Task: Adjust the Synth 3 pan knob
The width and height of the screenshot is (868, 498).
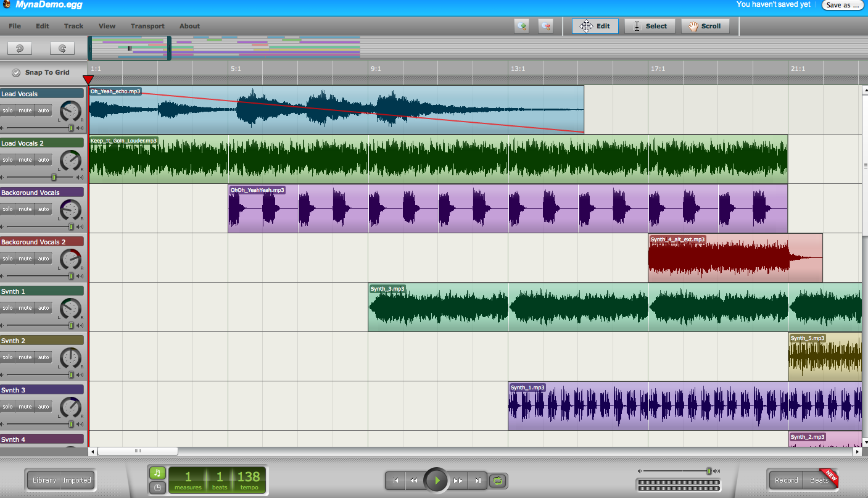Action: coord(71,407)
